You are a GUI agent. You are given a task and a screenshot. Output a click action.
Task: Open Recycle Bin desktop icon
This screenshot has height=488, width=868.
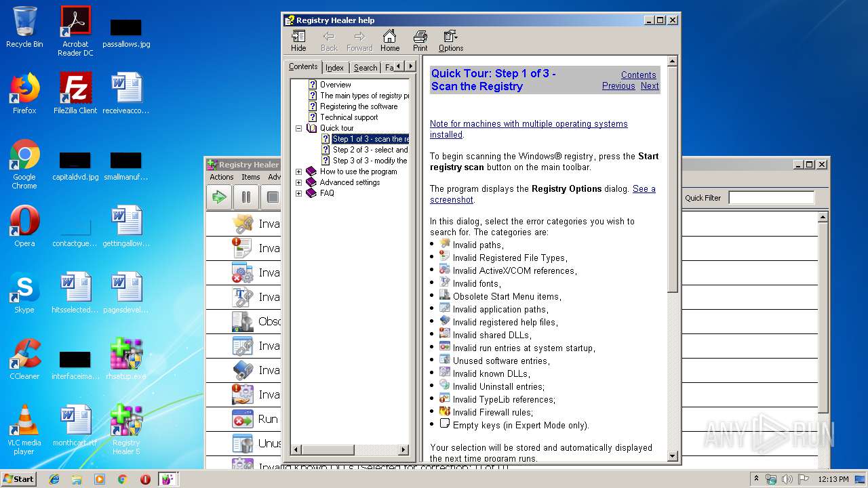(x=24, y=27)
